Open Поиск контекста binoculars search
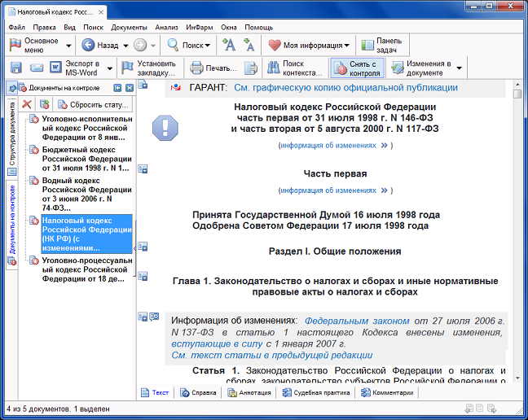The image size is (528, 420). (293, 68)
